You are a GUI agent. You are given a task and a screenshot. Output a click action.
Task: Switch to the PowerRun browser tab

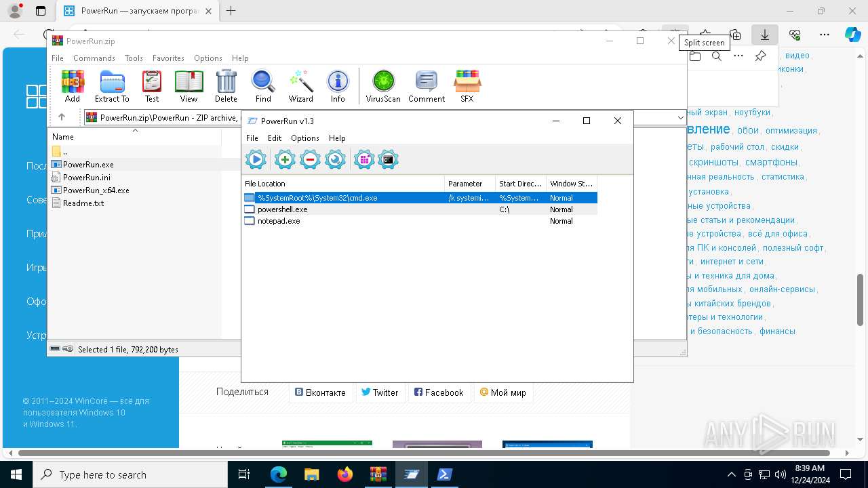(138, 11)
